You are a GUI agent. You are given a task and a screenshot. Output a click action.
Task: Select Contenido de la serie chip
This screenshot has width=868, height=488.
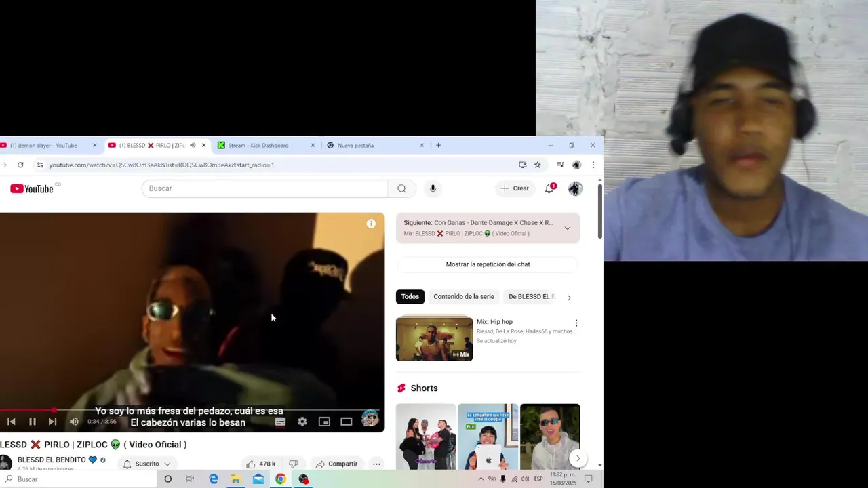(x=464, y=296)
